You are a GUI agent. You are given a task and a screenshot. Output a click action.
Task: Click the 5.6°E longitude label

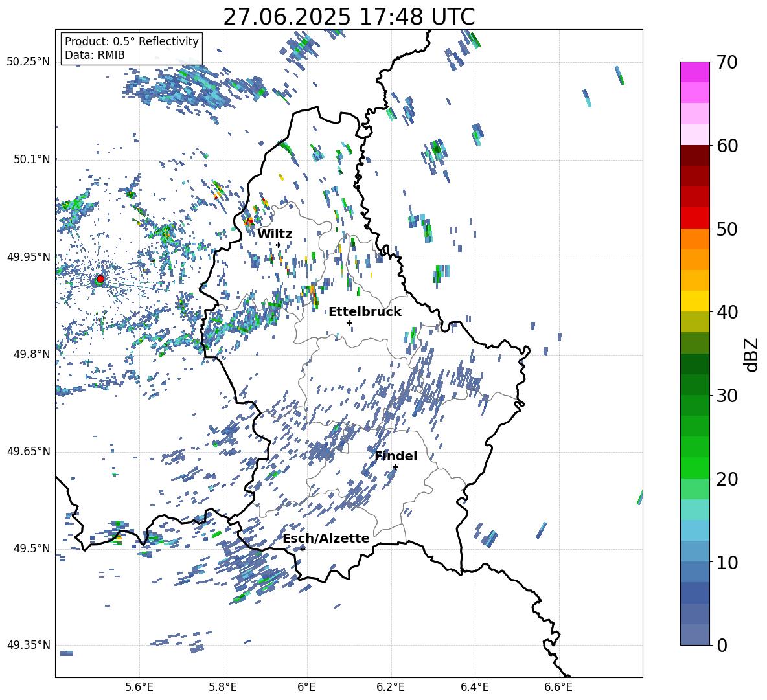(x=139, y=687)
